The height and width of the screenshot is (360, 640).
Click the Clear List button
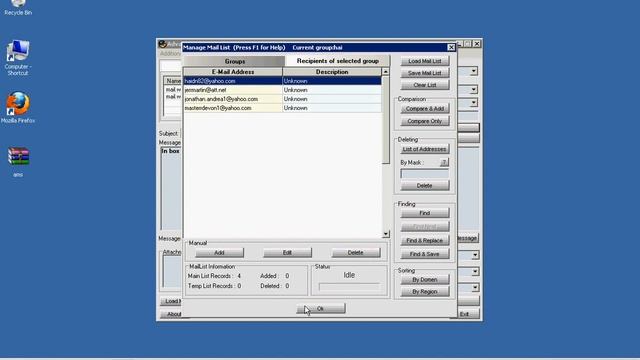click(424, 85)
